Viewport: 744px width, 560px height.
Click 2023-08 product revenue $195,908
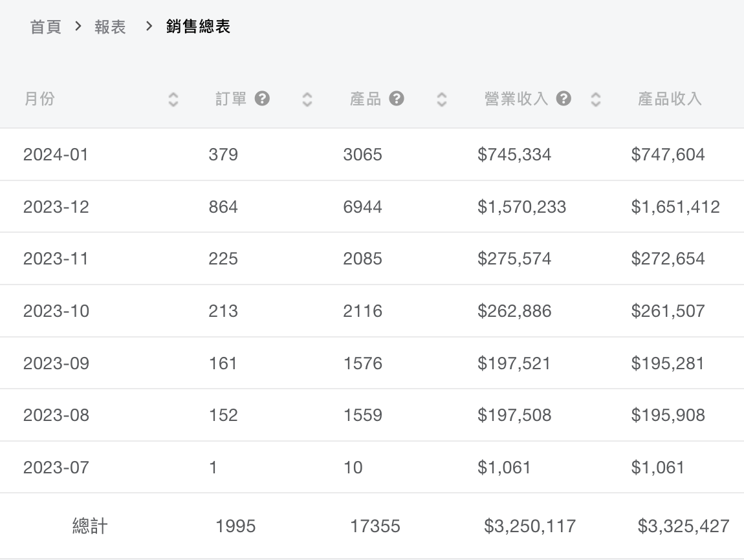(x=668, y=415)
